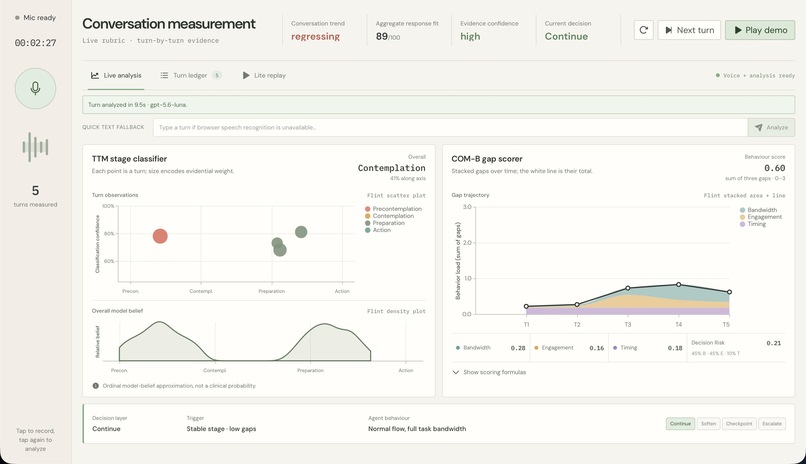Click the overall 'Contemplation' stage label

click(x=391, y=168)
